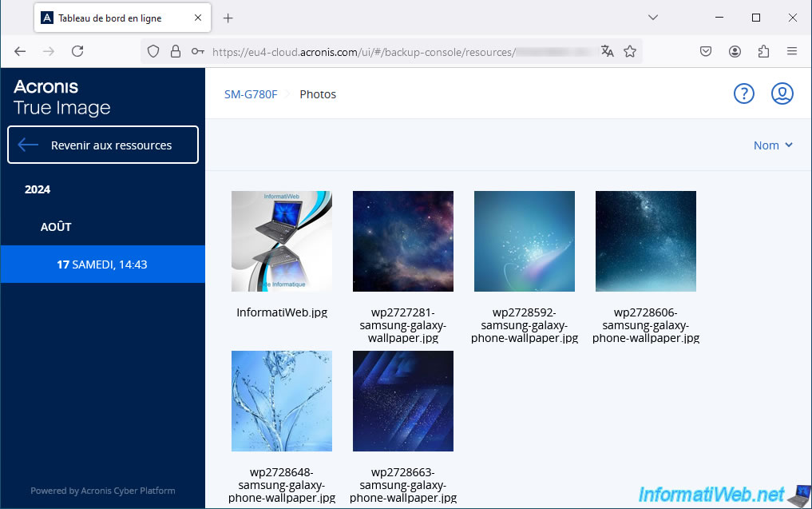
Task: Click the browser forward arrow
Action: [49, 51]
